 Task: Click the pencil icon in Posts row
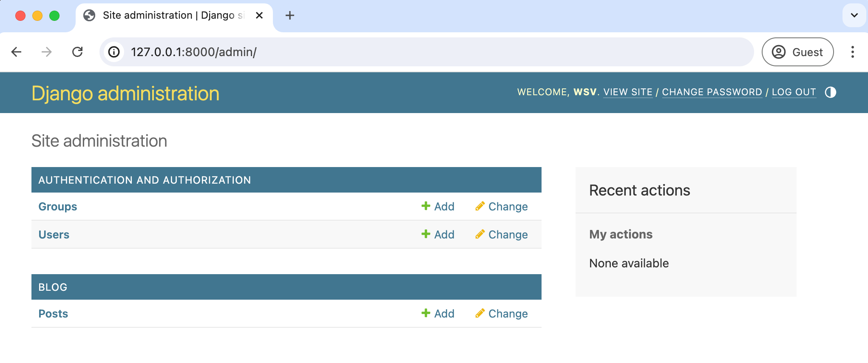coord(480,313)
